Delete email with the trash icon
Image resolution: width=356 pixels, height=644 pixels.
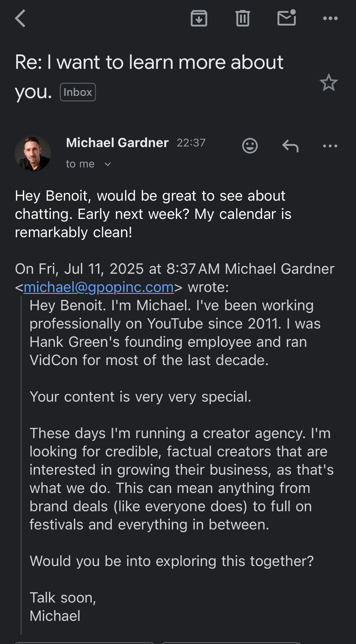click(242, 18)
